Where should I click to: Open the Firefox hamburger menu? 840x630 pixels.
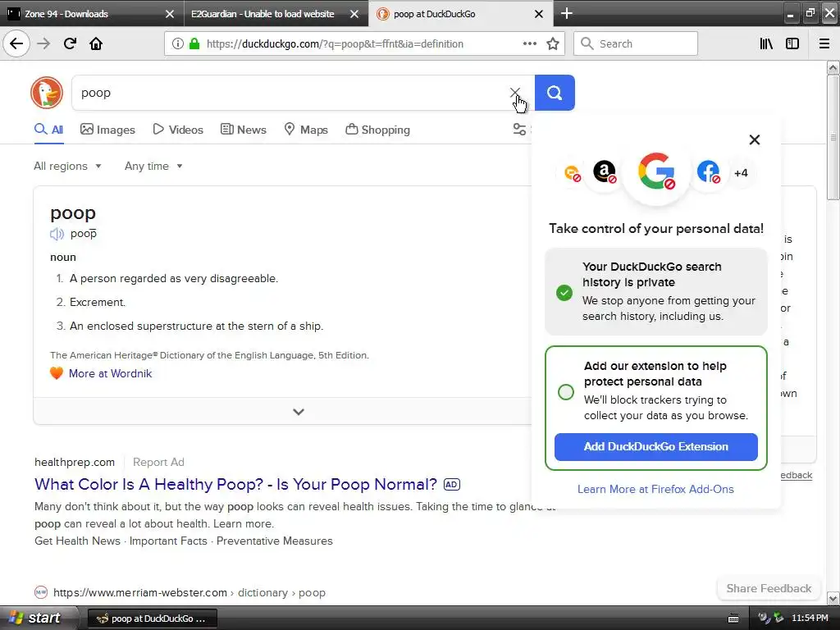[x=824, y=44]
